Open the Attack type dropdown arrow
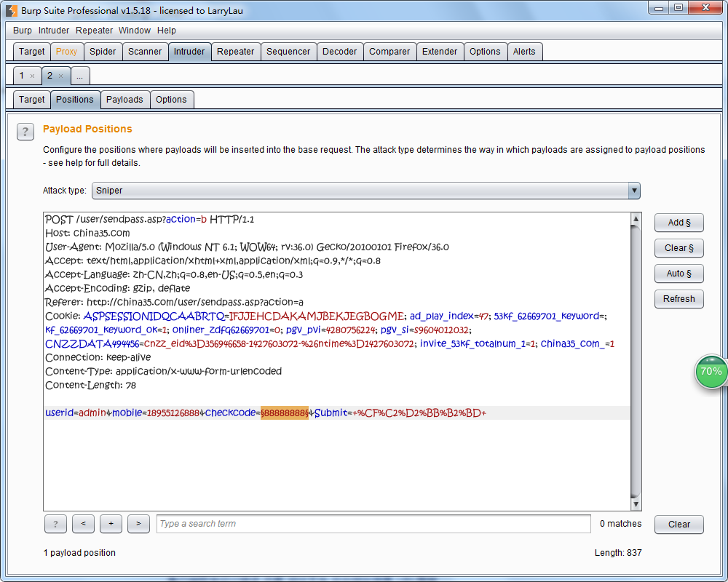This screenshot has width=728, height=582. [634, 191]
